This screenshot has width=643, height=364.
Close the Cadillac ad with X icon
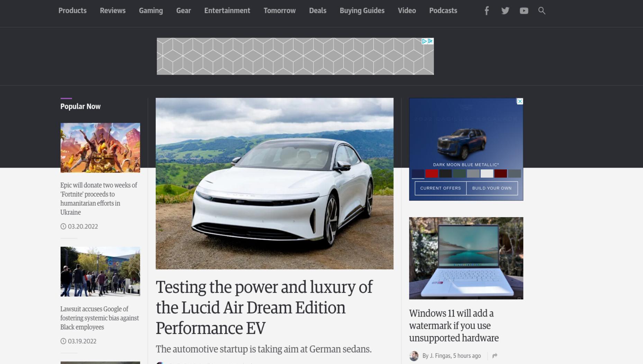point(520,101)
